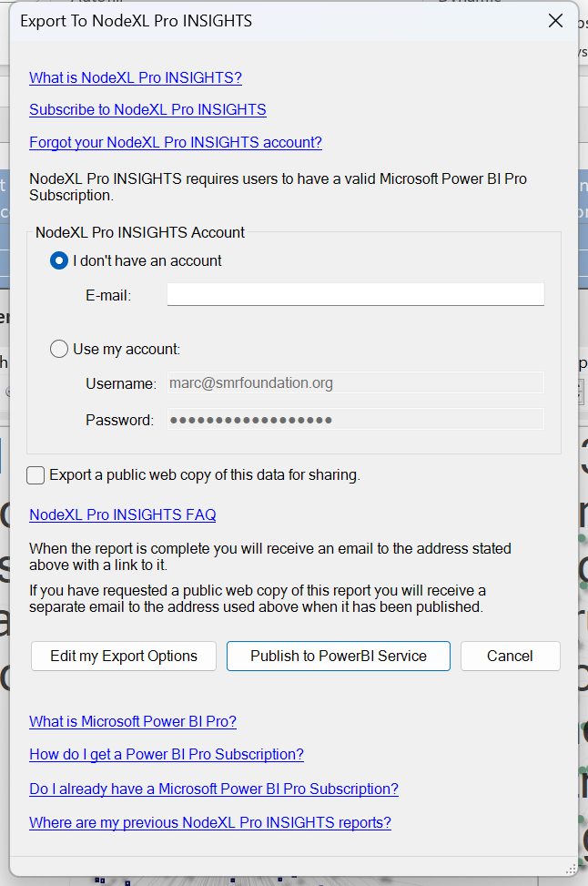Open 'Do I already have a Power BI Pro Subscription?'
Image resolution: width=588 pixels, height=886 pixels.
(214, 789)
